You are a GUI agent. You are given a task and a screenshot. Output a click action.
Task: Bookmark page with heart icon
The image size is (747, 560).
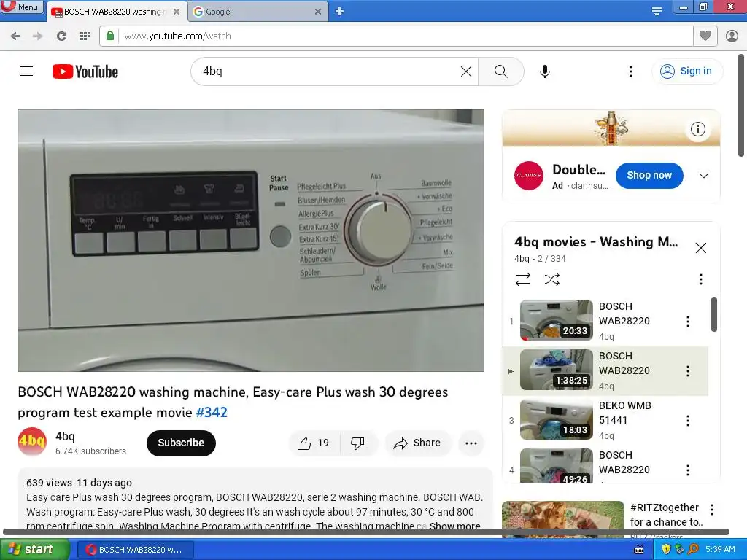point(705,36)
